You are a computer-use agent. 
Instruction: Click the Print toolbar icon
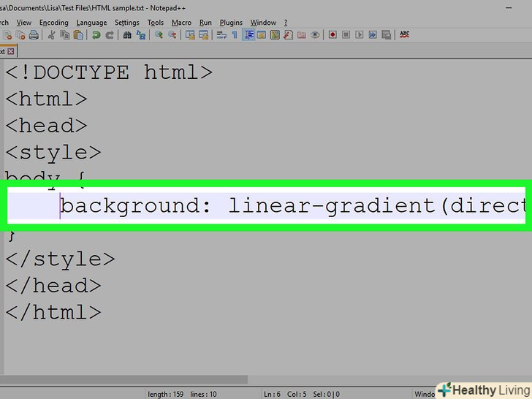(x=34, y=34)
